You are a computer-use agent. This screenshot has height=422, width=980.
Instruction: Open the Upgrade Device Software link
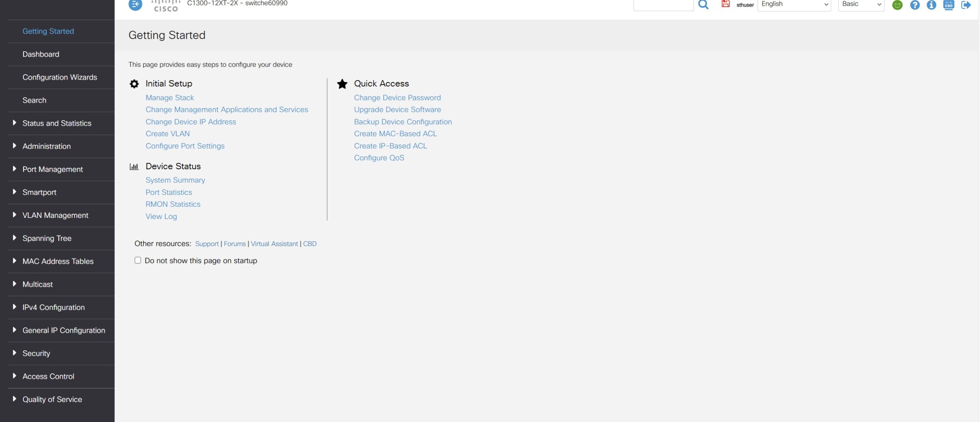pyautogui.click(x=397, y=110)
